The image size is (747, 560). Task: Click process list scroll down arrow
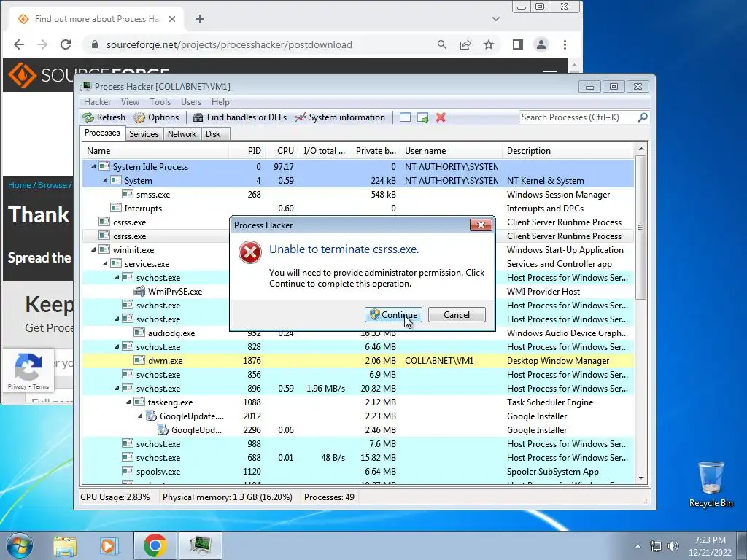[x=640, y=478]
